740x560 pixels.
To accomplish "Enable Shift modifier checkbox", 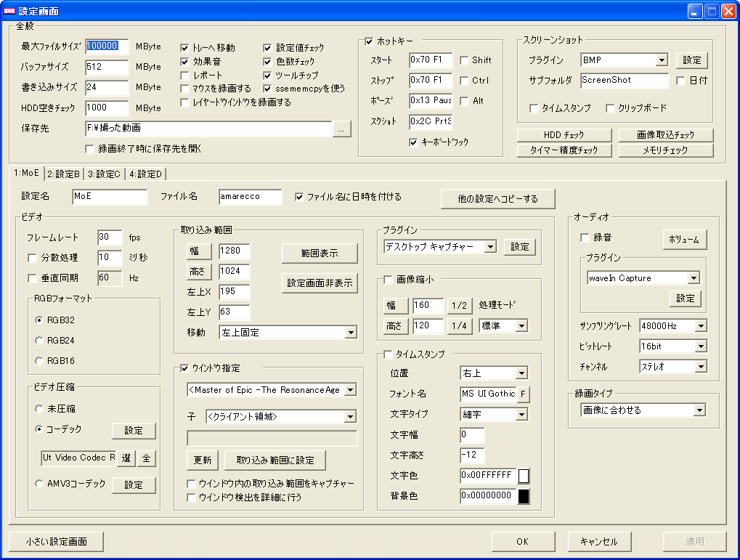I will [x=464, y=60].
